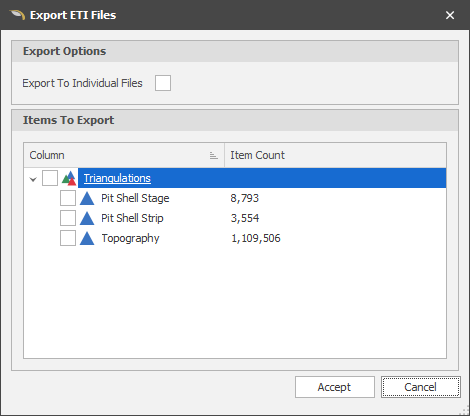Click the blue triangle icon beside Pit Shell Strip
Image resolution: width=470 pixels, height=416 pixels.
(x=87, y=218)
